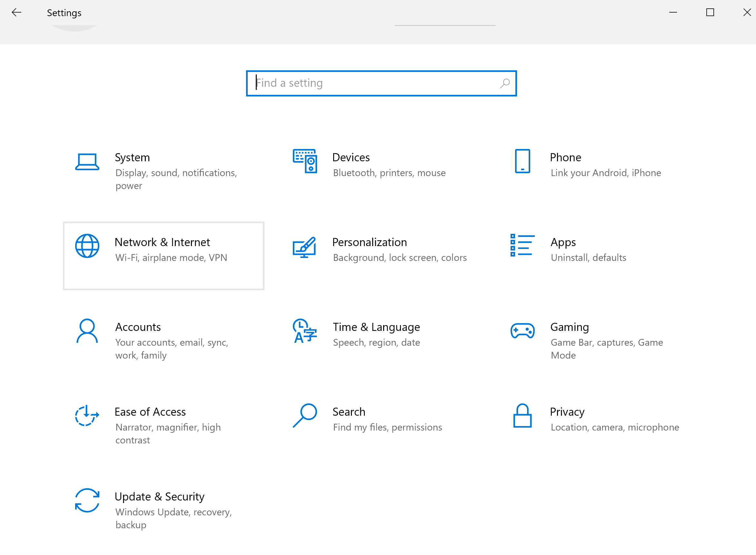
Task: Click the Network & Internet globe icon
Action: (87, 246)
